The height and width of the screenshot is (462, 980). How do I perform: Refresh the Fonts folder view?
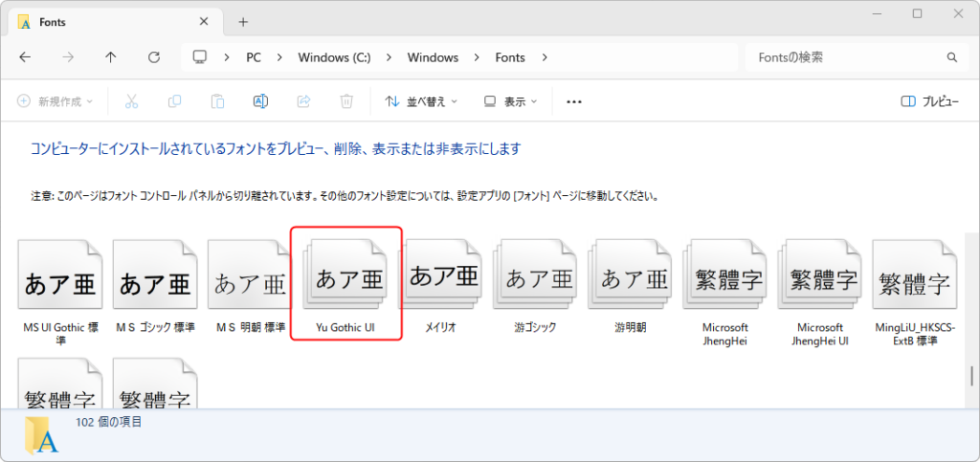click(154, 57)
